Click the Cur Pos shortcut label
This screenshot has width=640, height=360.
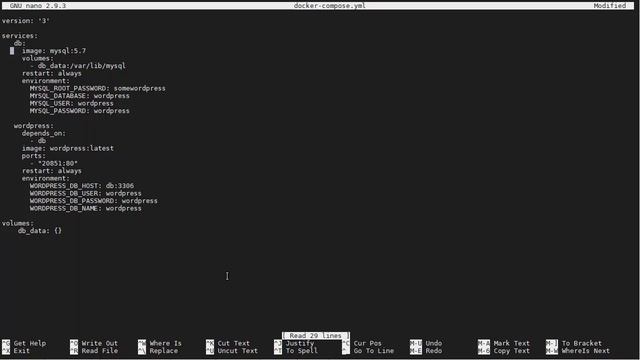(367, 343)
